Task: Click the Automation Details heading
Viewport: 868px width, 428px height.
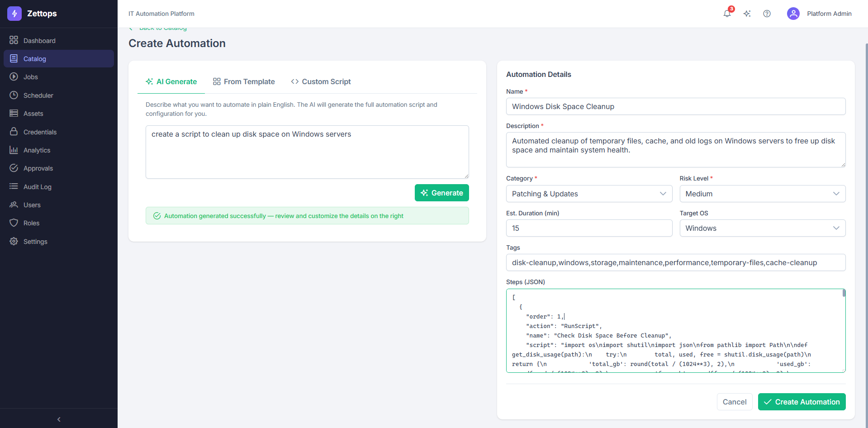Action: (x=539, y=74)
